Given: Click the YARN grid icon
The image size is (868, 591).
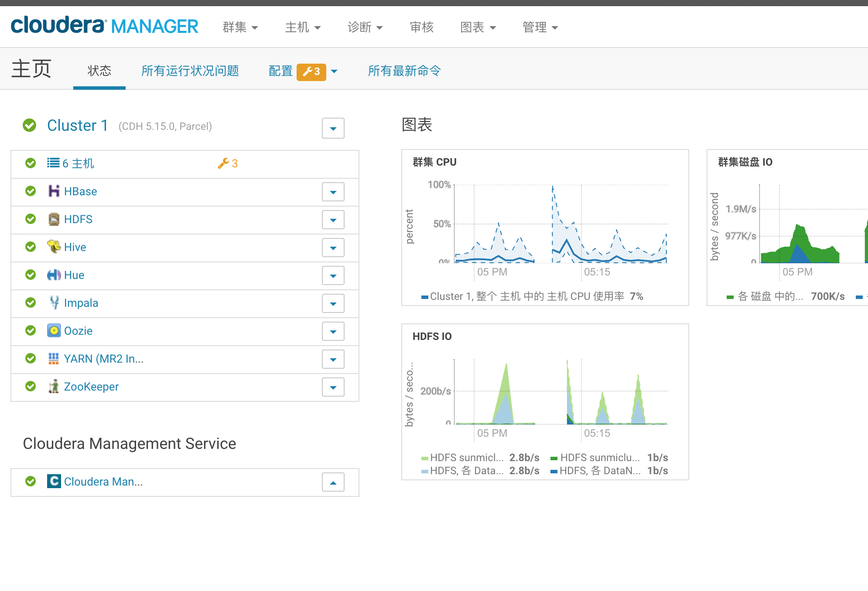Looking at the screenshot, I should click(54, 359).
